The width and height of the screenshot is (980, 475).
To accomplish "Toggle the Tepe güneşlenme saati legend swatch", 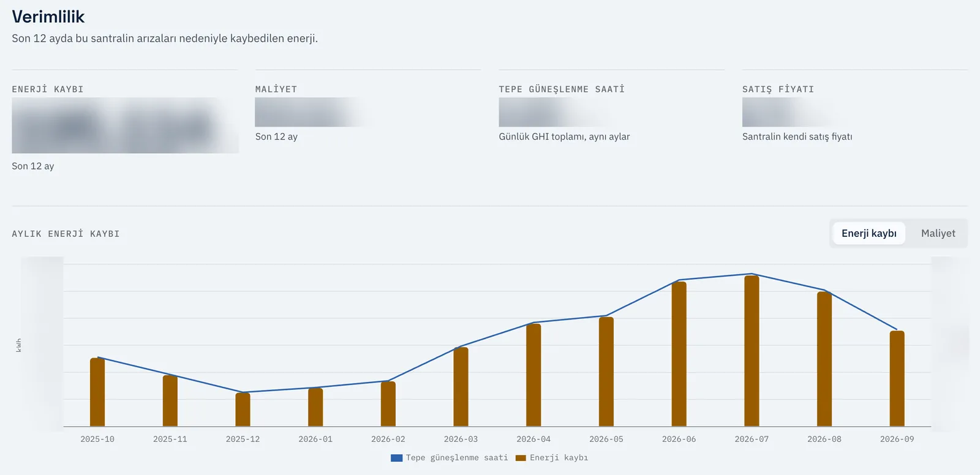I will (396, 458).
